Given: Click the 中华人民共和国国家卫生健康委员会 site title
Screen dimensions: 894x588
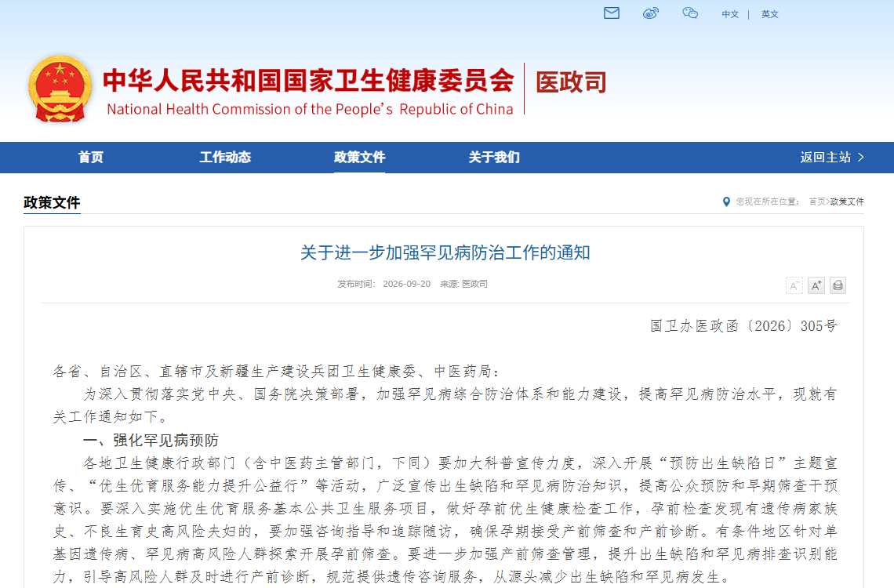Looking at the screenshot, I should click(308, 80).
